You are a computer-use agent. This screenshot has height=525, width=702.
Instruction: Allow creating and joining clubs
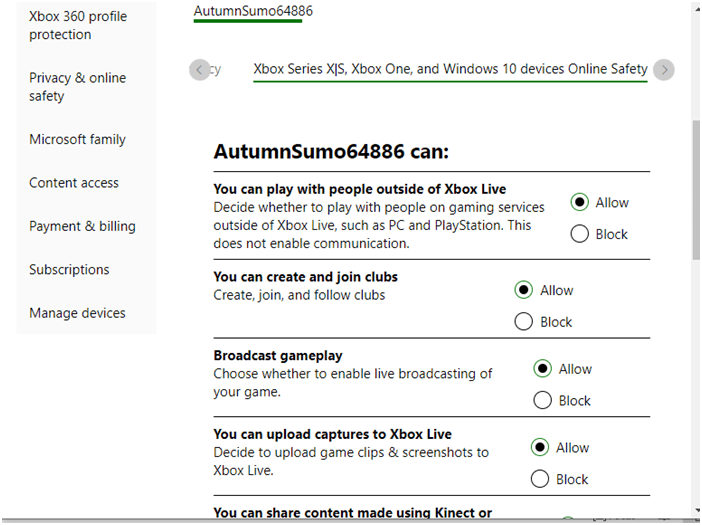pos(523,290)
